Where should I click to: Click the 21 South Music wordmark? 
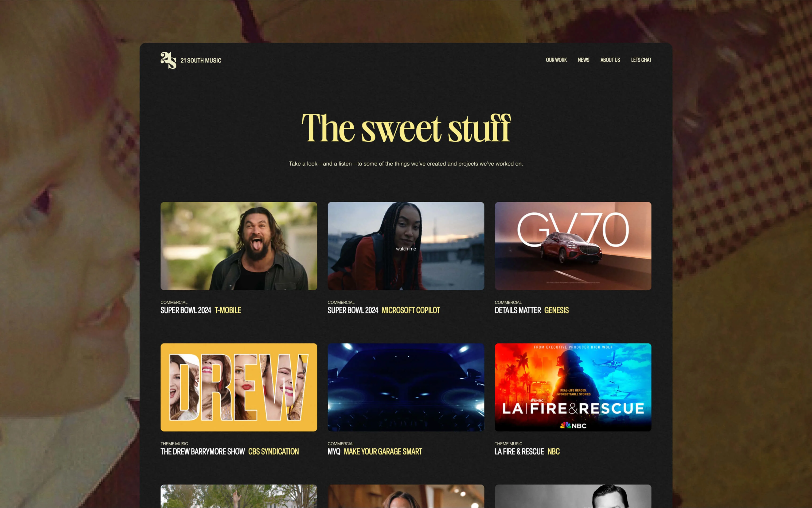(x=201, y=60)
